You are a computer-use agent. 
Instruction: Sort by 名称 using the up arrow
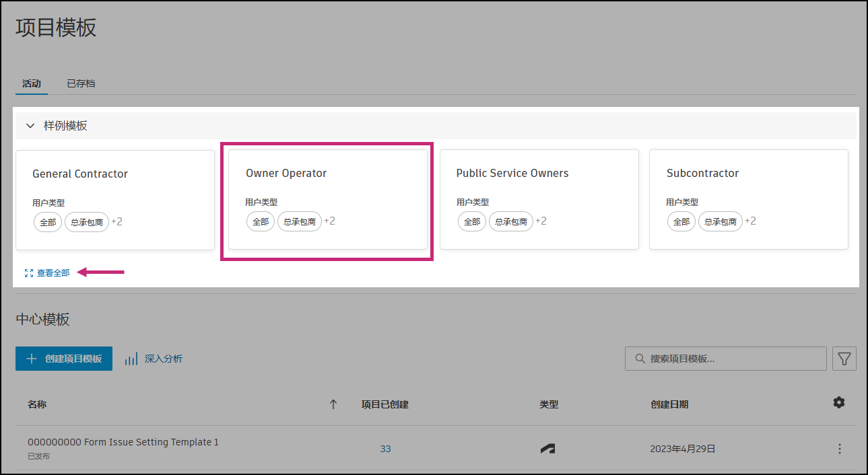(333, 404)
